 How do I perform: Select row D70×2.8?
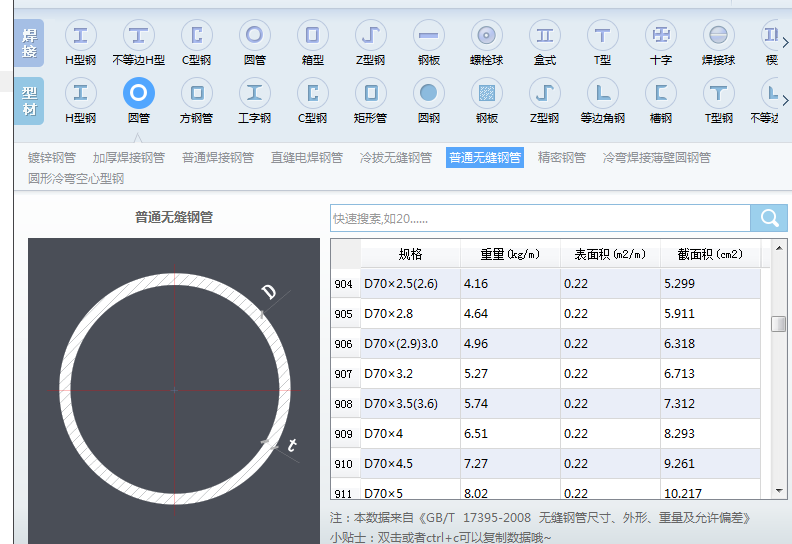click(546, 314)
